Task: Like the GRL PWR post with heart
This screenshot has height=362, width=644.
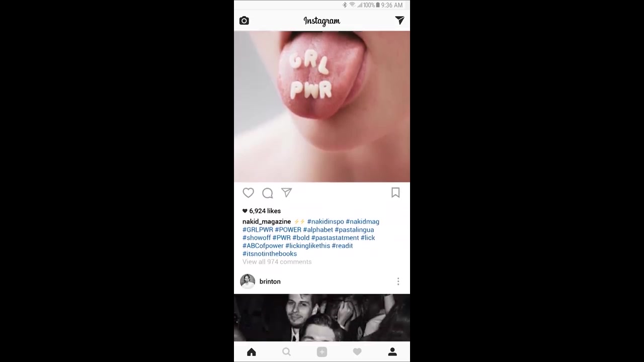Action: [x=248, y=193]
